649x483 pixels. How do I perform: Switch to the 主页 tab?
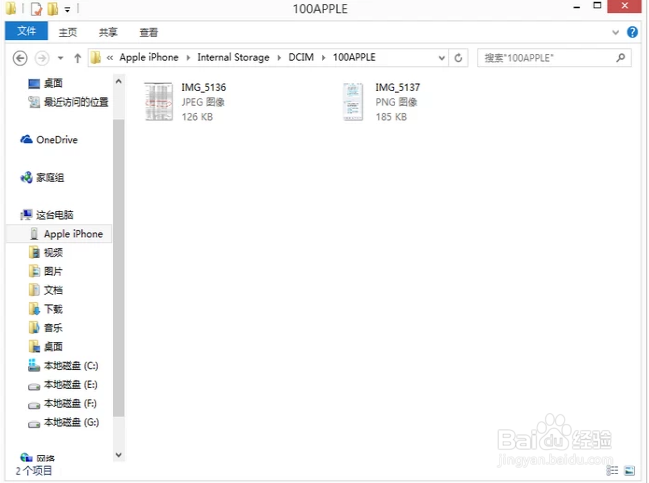pos(67,32)
